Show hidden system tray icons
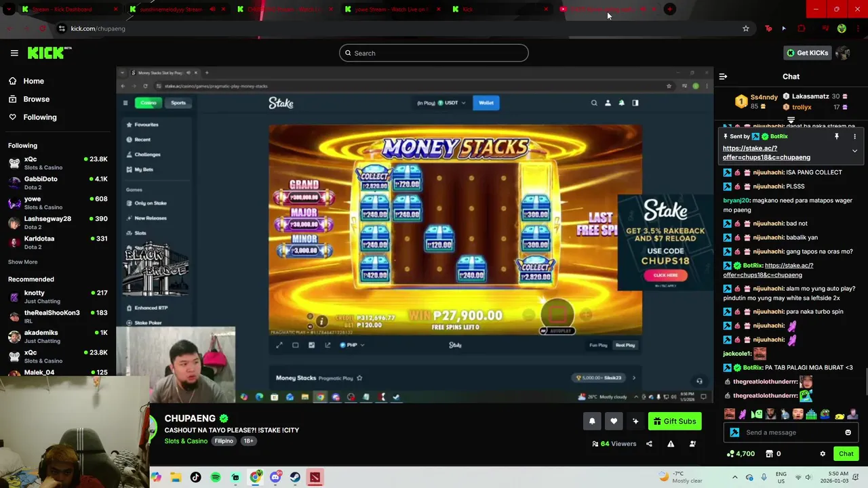This screenshot has width=868, height=488. (734, 477)
